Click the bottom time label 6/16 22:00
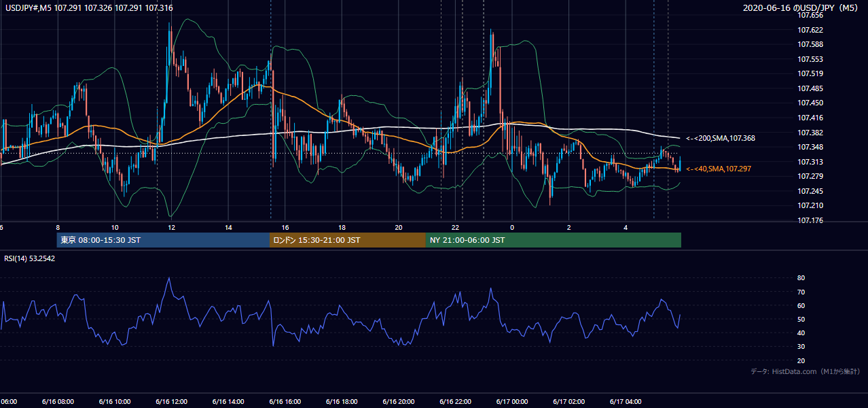Viewport: 868px width, 408px height. pos(456,402)
